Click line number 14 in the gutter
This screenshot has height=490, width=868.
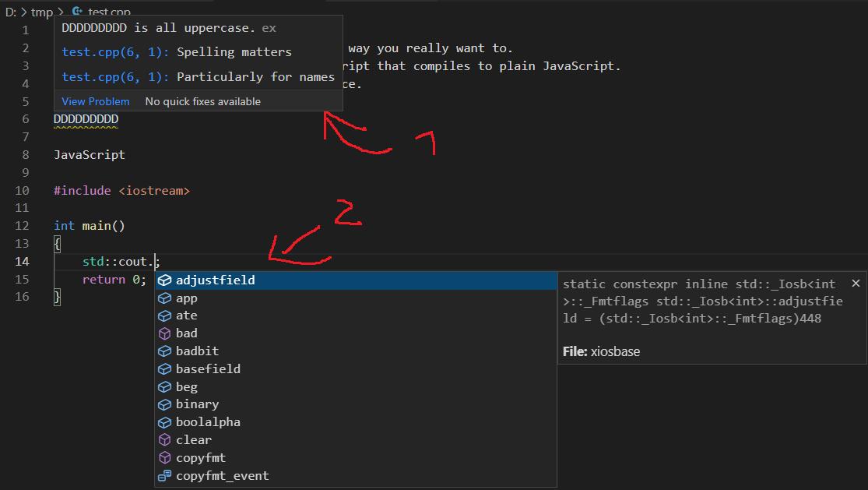(22, 261)
